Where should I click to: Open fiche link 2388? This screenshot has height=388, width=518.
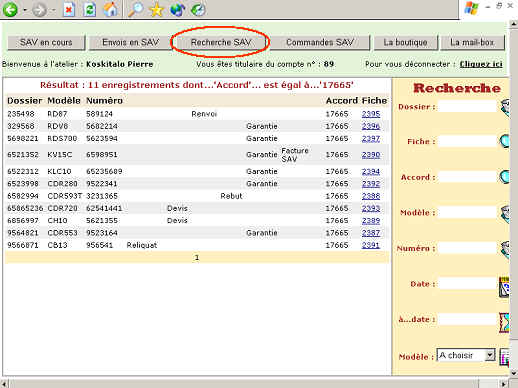click(x=371, y=196)
